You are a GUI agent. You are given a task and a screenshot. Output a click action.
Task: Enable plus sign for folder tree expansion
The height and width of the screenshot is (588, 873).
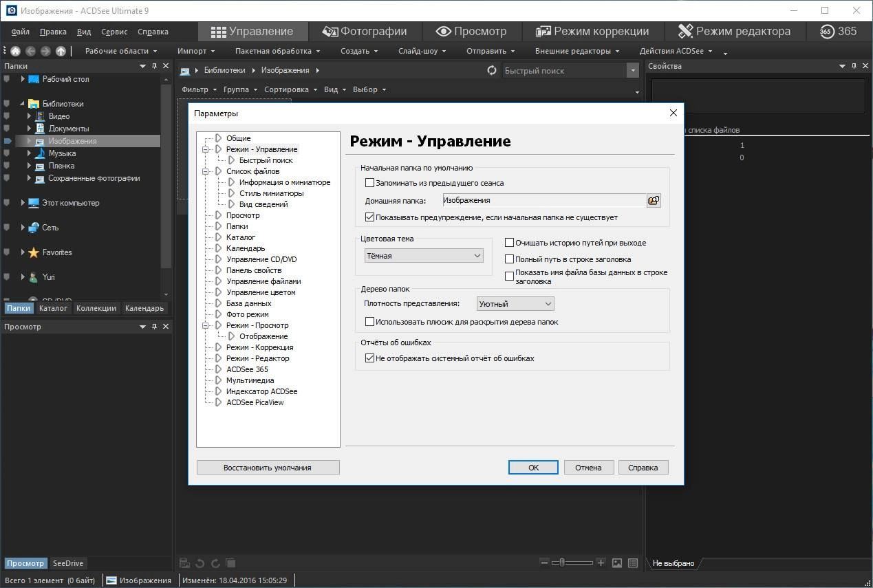click(x=369, y=322)
